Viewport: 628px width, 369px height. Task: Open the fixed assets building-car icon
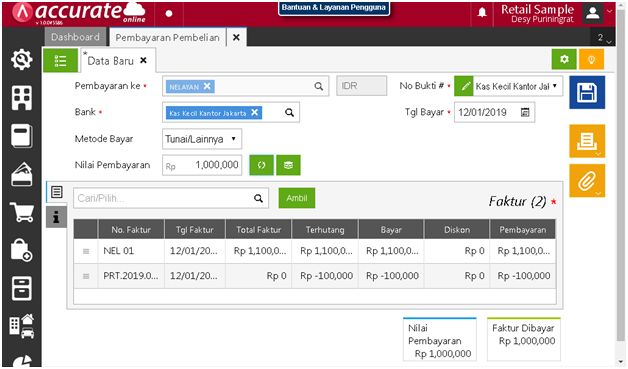22,326
